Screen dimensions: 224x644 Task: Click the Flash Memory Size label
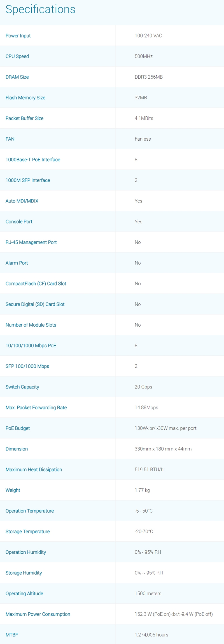pos(25,98)
